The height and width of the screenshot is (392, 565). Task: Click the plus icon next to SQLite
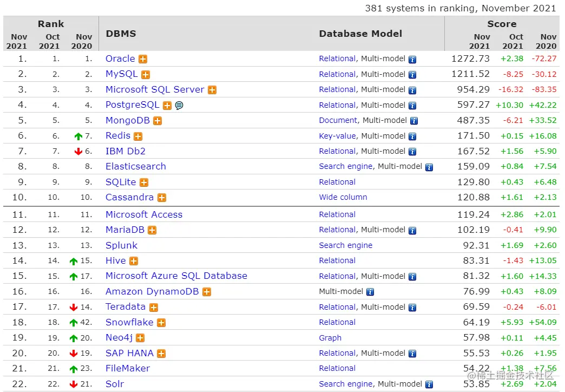coord(144,182)
